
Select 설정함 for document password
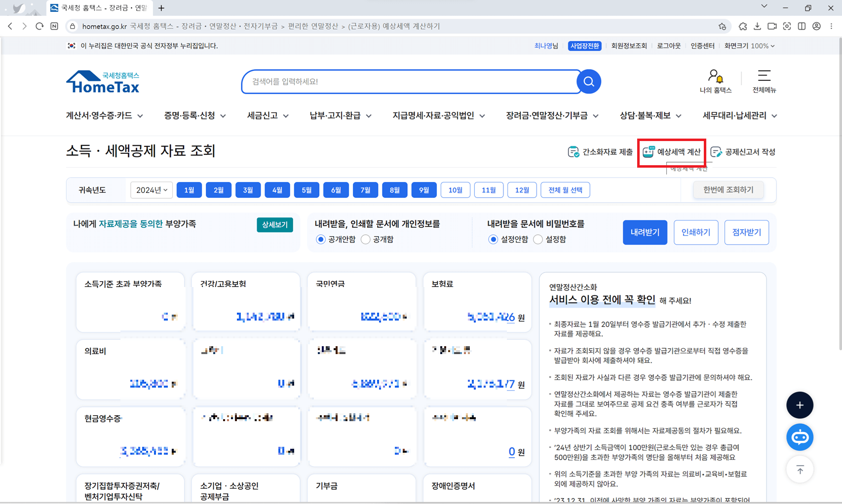pos(537,239)
